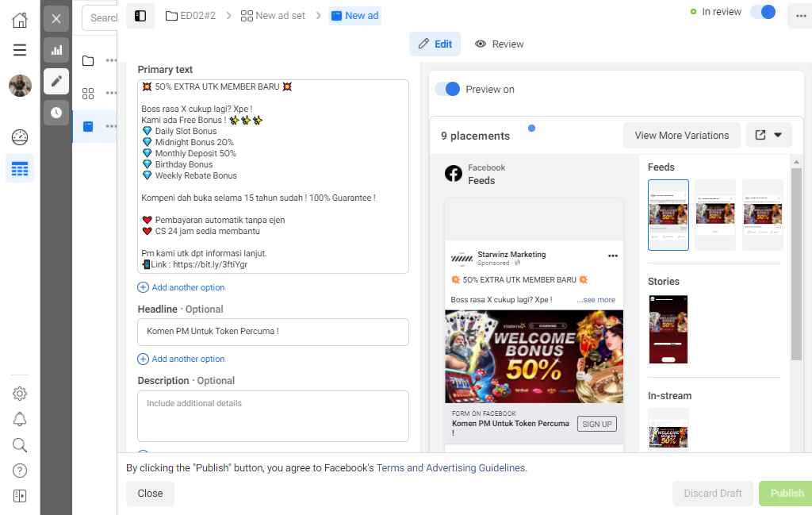Toggle the side panel layout icon
This screenshot has height=515, width=812.
[140, 16]
